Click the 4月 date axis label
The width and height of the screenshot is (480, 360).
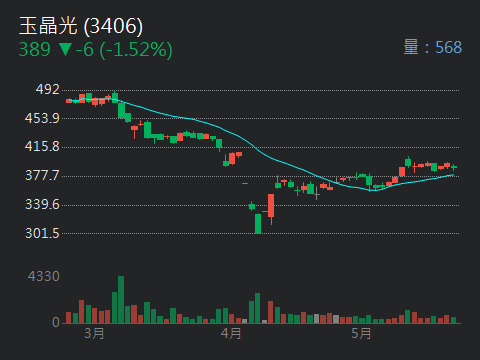(x=231, y=333)
